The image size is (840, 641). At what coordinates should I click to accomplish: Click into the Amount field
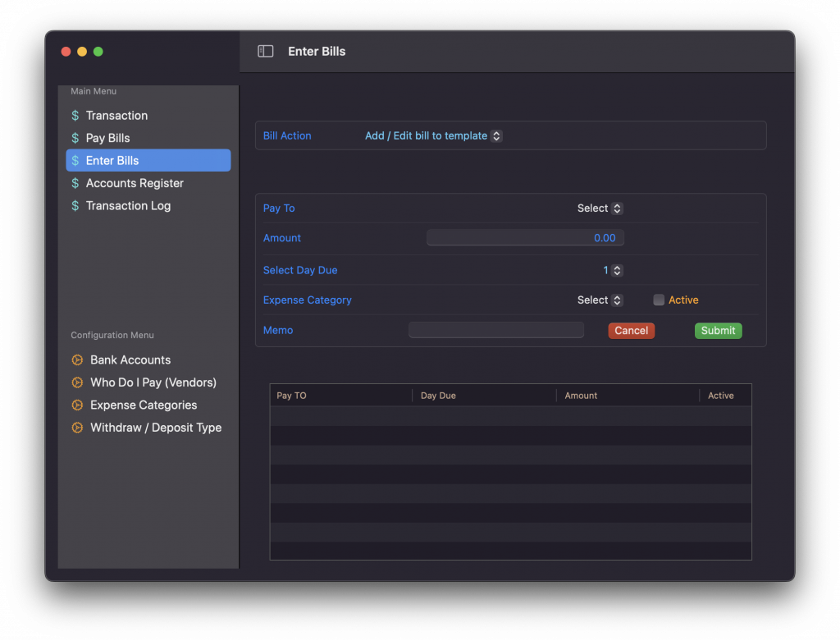pos(525,238)
